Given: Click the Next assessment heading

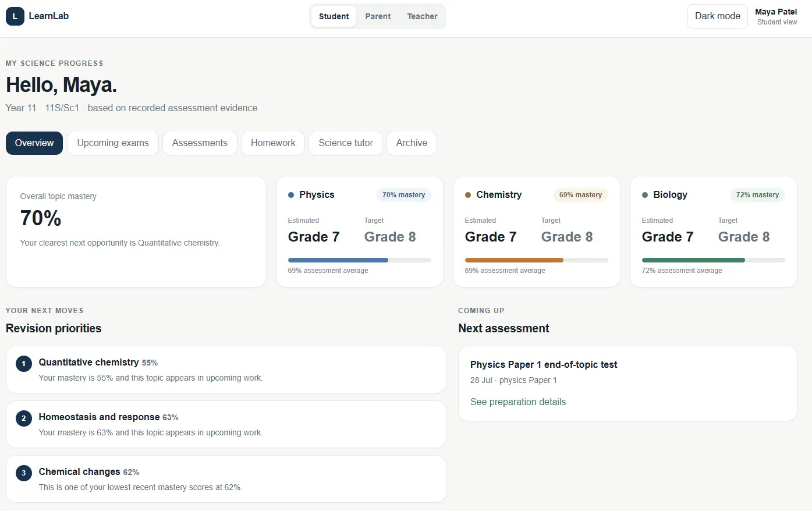Looking at the screenshot, I should [503, 328].
